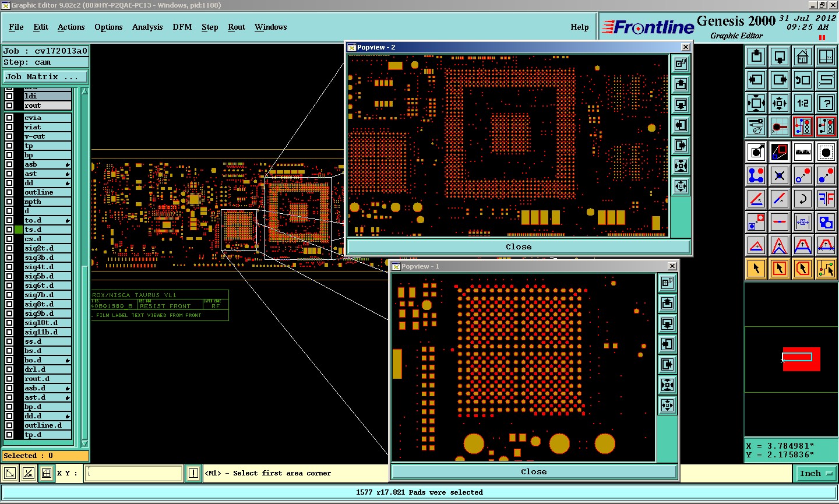Open the Edit menu

pos(41,27)
